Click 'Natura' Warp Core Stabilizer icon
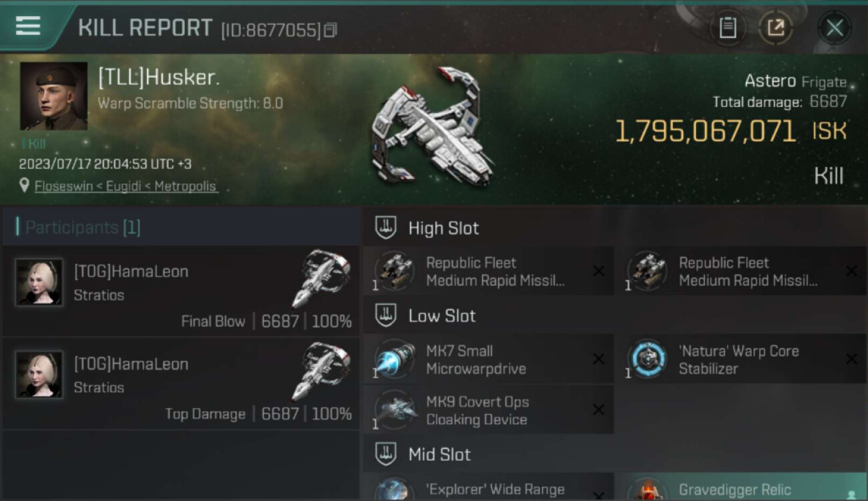868x501 pixels. [x=648, y=359]
